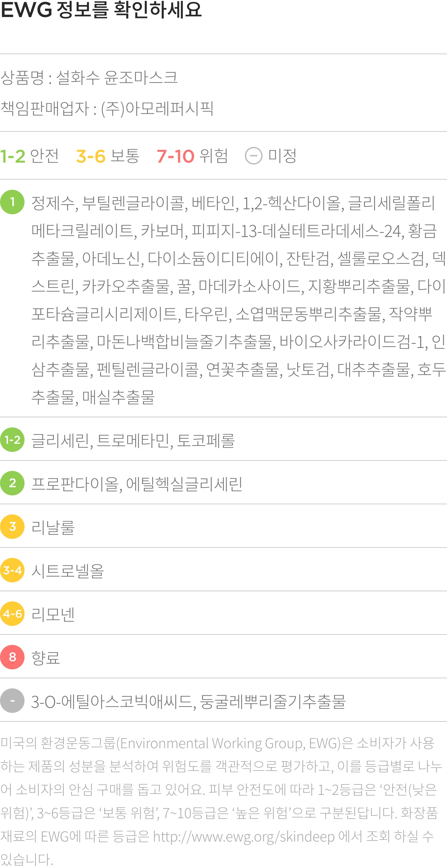This screenshot has height=868, width=447.
Task: Click the 향료 ingredient text
Action: [x=46, y=657]
